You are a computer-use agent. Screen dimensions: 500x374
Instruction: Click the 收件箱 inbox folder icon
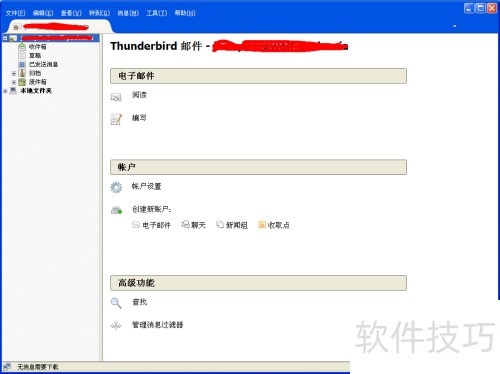click(22, 47)
